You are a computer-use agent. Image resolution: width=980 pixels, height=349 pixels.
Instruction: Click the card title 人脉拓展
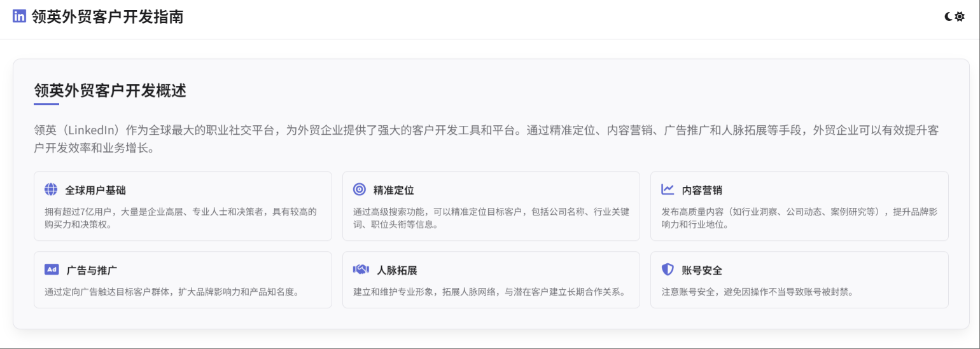pyautogui.click(x=397, y=270)
